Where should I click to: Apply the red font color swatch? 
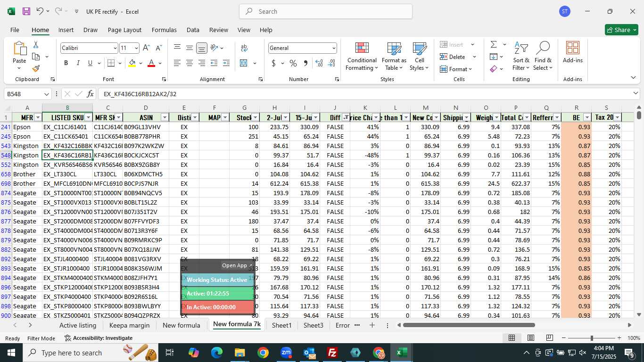(x=151, y=63)
